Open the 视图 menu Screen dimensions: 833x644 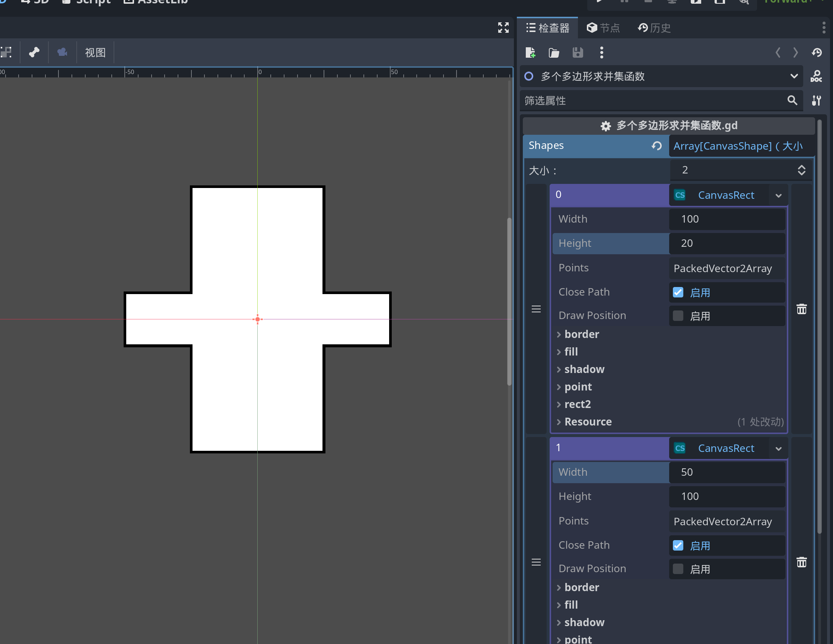(95, 52)
